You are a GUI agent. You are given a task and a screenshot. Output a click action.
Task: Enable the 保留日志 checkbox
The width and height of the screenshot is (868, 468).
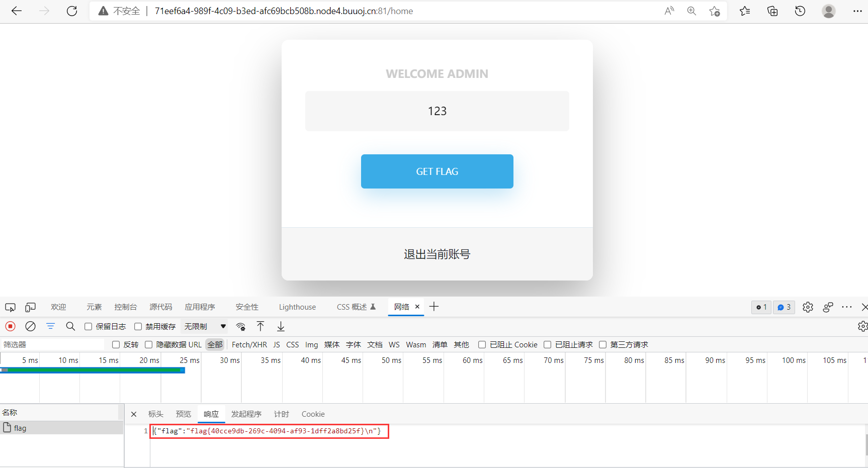(x=88, y=326)
